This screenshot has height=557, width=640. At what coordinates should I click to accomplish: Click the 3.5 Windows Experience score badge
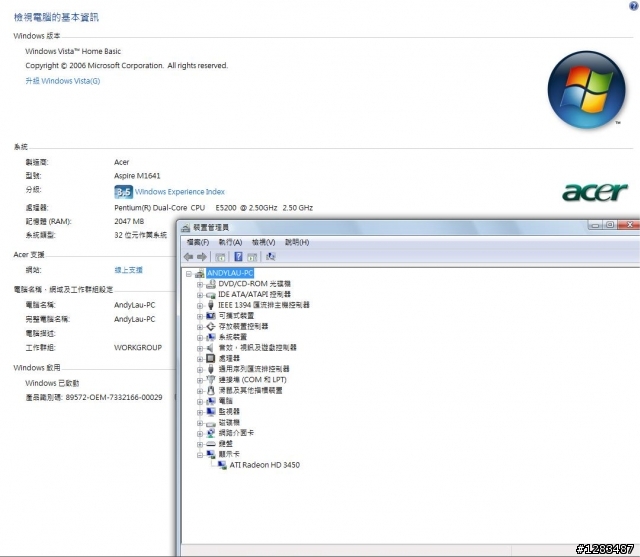coord(123,192)
